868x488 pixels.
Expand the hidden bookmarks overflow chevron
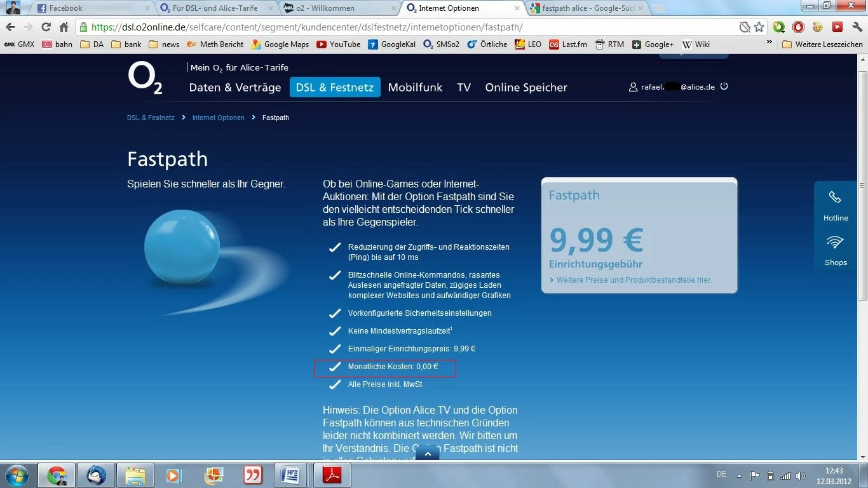coord(770,44)
